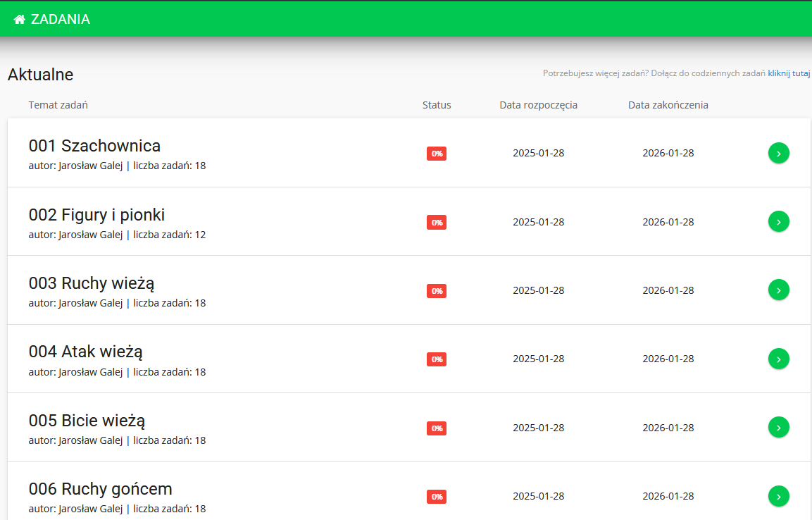Go to 006 Ruchy gońcem via arrow
The image size is (812, 520).
coord(778,496)
